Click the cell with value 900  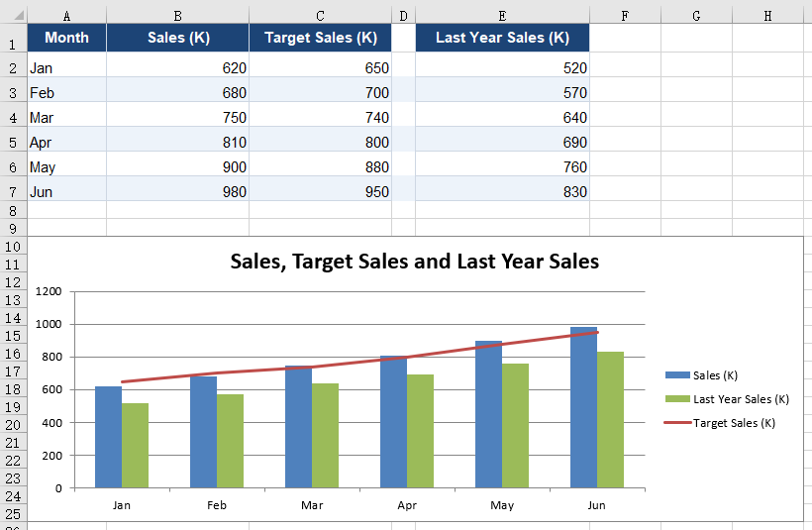pos(177,164)
